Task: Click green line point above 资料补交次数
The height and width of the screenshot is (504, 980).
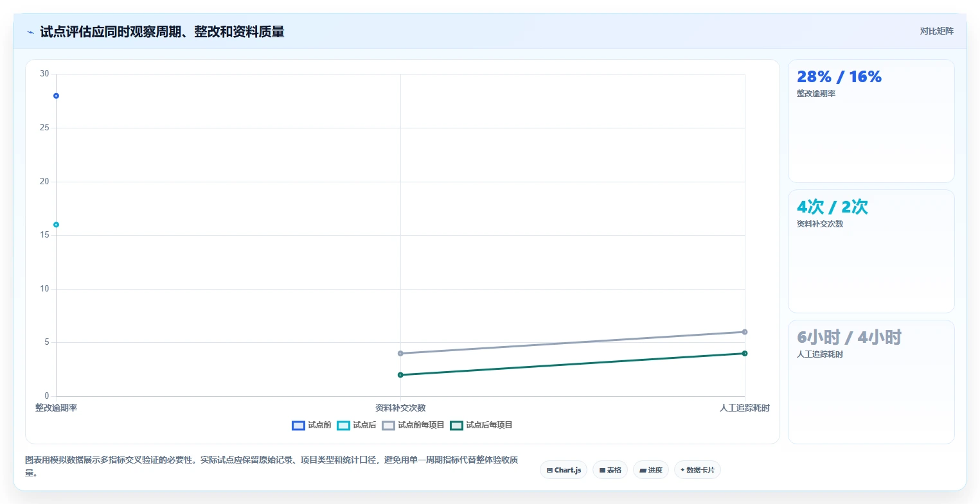Action: coord(400,375)
